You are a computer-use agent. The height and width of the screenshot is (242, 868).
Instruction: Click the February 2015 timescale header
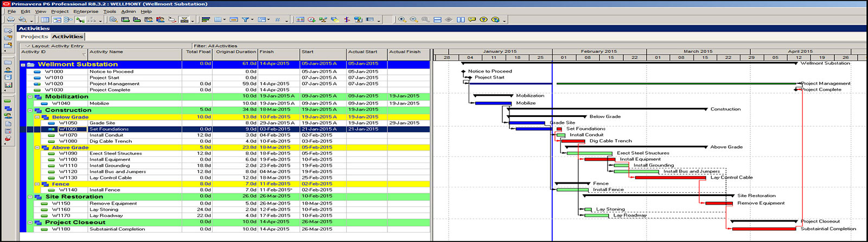(x=599, y=51)
